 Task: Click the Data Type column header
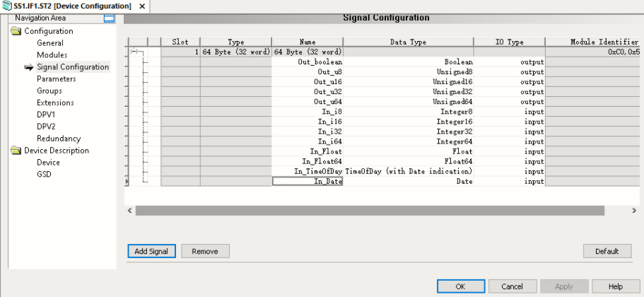409,42
